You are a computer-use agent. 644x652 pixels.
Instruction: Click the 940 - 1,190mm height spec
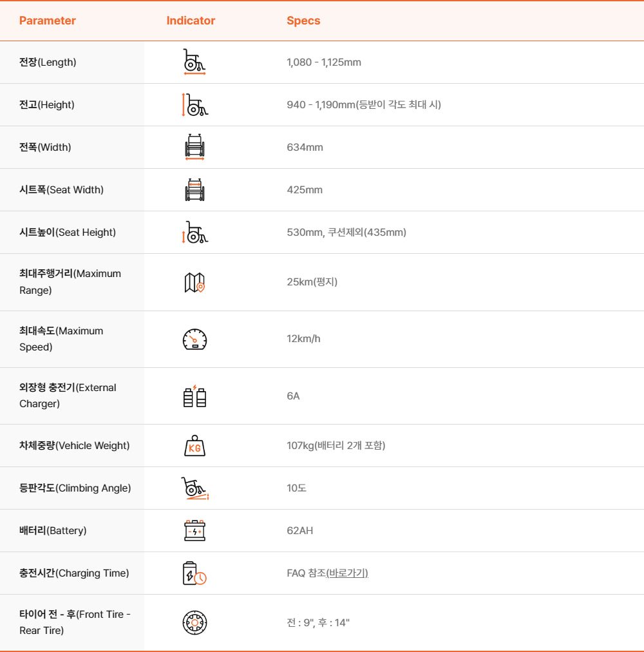click(364, 104)
